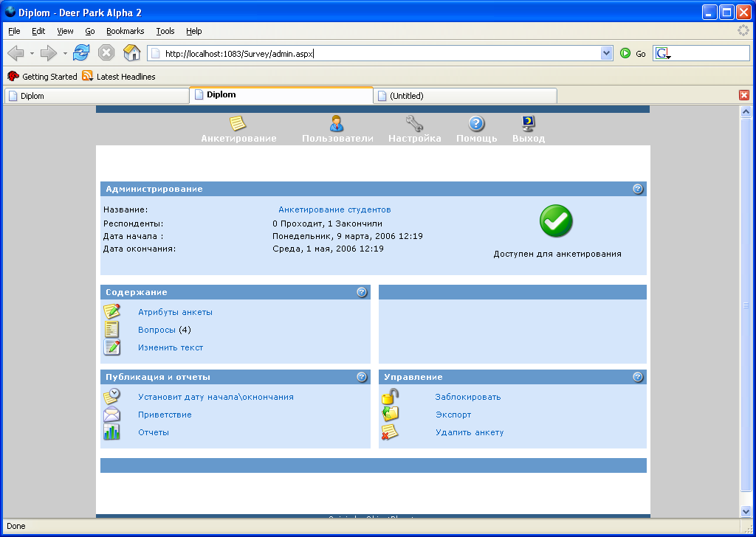Click the Вопросы list icon
756x537 pixels.
pyautogui.click(x=112, y=330)
